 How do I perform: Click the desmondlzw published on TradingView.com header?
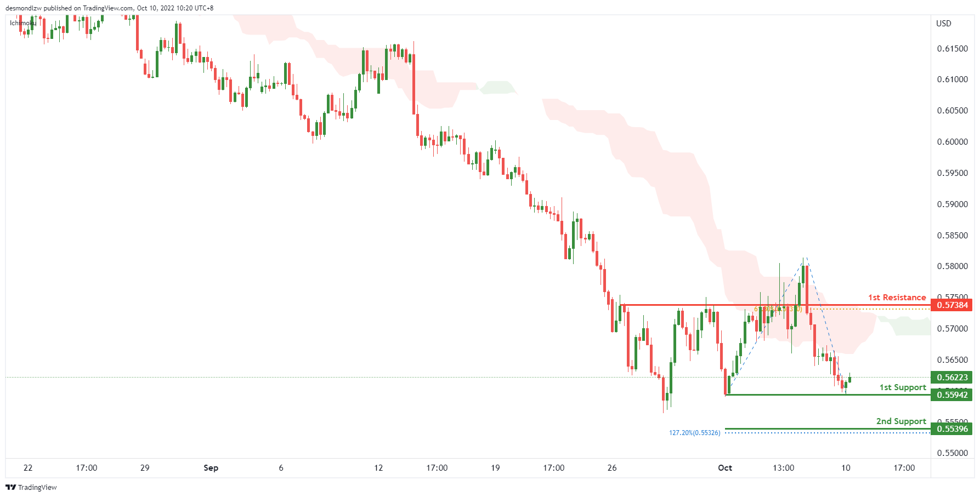click(x=109, y=8)
